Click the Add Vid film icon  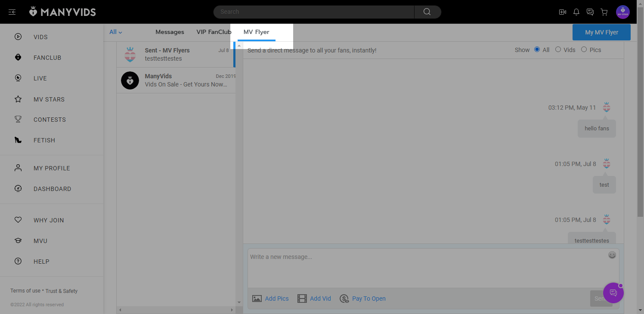[302, 299]
